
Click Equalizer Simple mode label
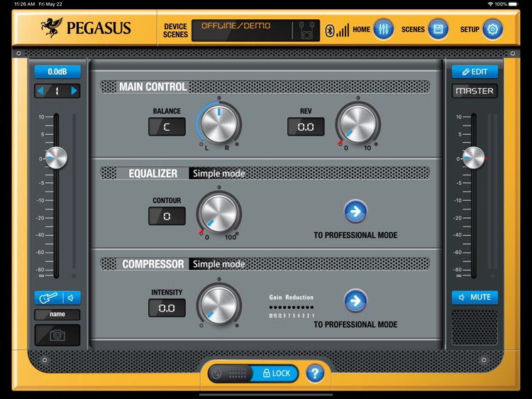tap(219, 173)
